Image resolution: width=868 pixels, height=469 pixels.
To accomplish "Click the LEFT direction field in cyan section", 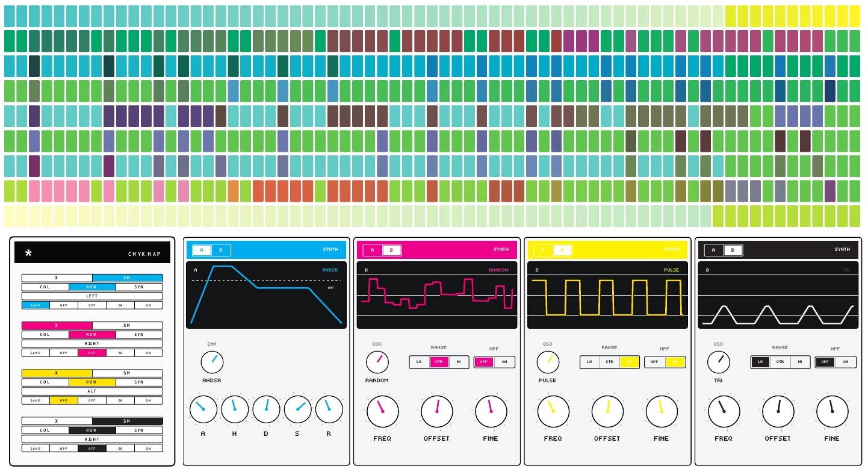I will click(x=92, y=296).
